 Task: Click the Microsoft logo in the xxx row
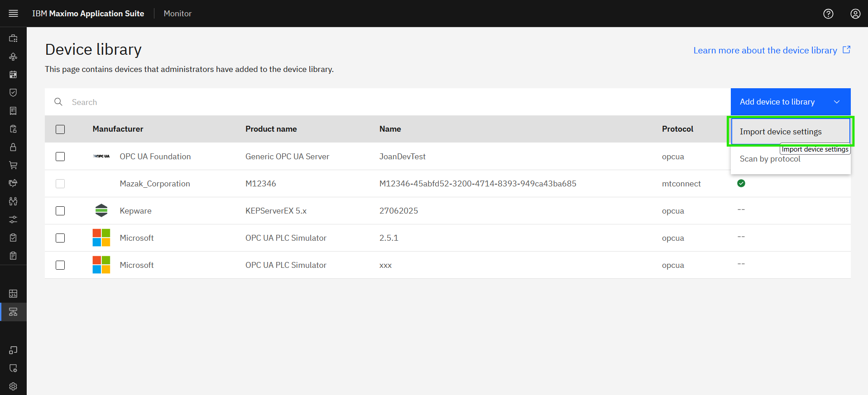pos(101,265)
